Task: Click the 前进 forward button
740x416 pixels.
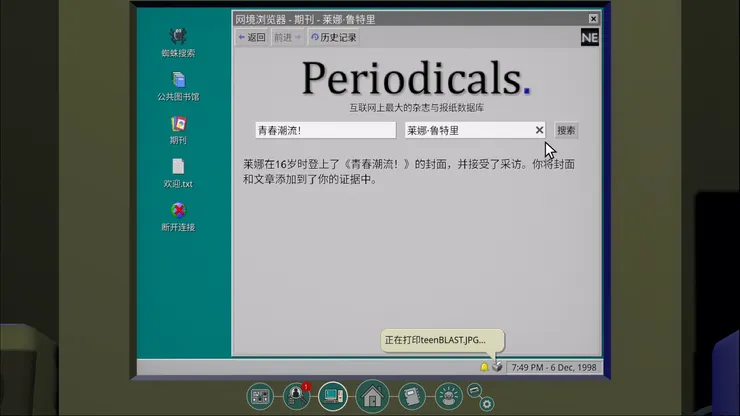Action: 287,37
